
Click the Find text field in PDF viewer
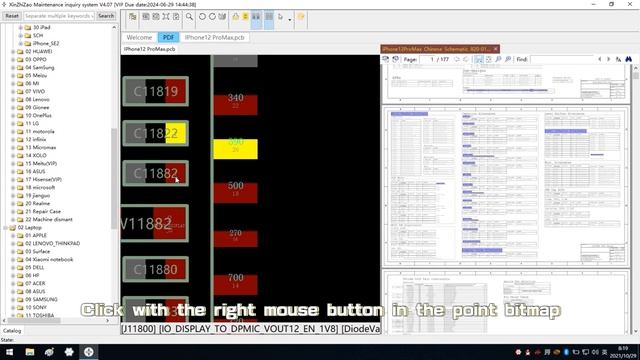click(x=562, y=59)
